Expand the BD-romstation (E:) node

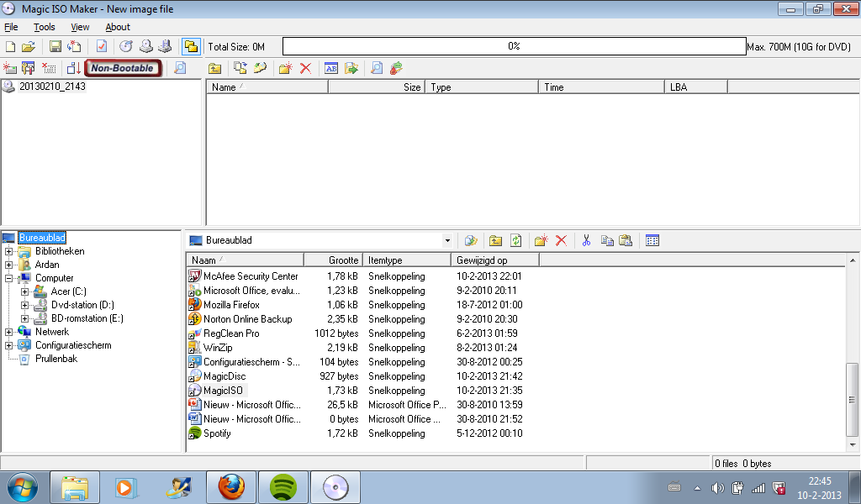[24, 318]
